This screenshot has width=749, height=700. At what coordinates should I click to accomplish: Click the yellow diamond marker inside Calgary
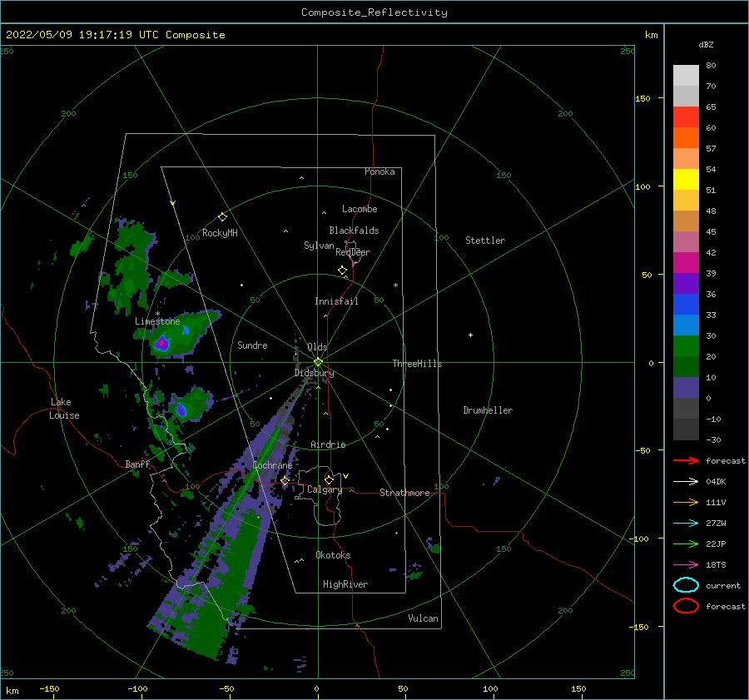click(329, 479)
